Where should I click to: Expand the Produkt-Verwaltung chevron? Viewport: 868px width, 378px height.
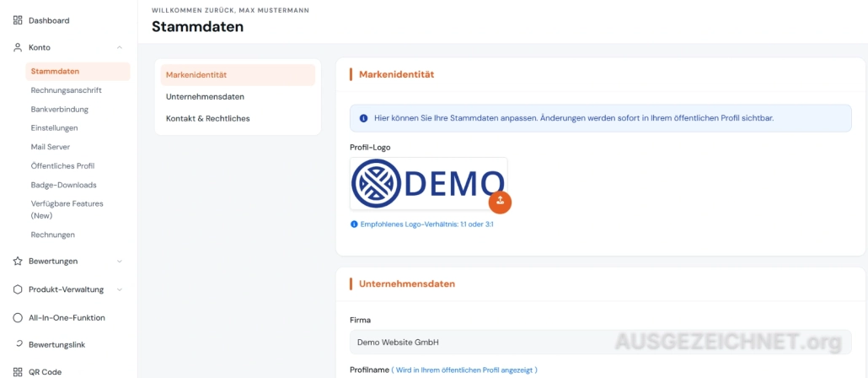pyautogui.click(x=120, y=289)
